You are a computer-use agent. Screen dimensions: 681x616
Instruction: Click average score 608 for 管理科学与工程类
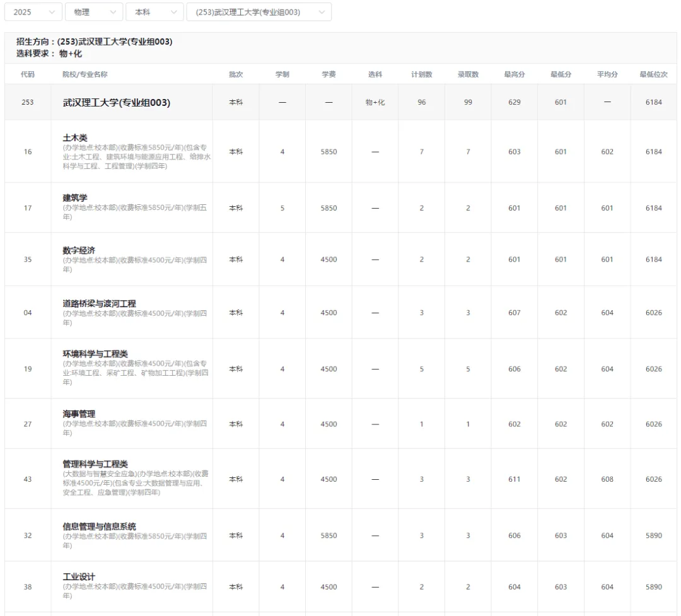pos(608,479)
